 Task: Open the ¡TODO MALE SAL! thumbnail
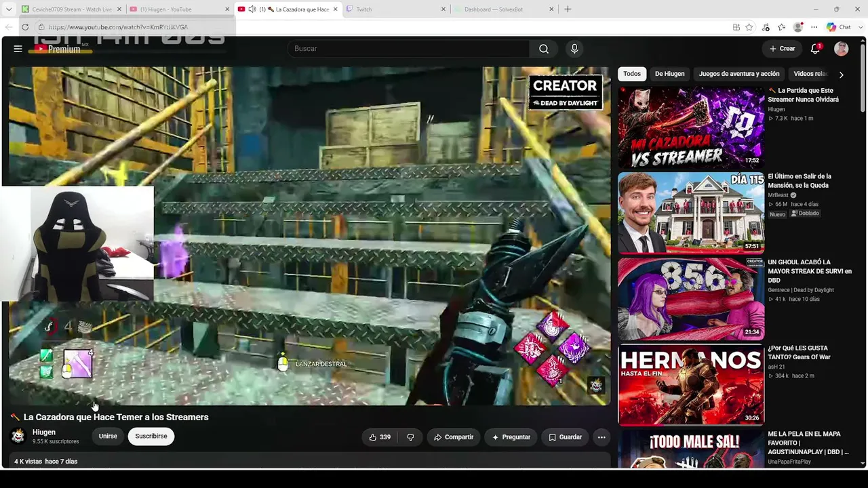[x=691, y=449]
